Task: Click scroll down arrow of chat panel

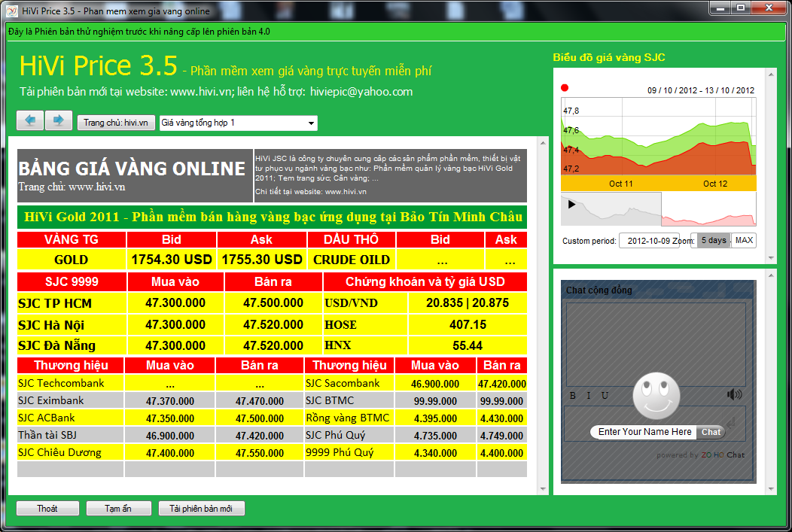Action: point(771,488)
